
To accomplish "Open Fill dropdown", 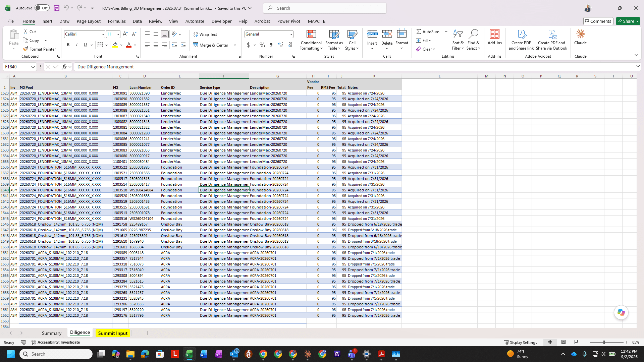I will click(424, 40).
